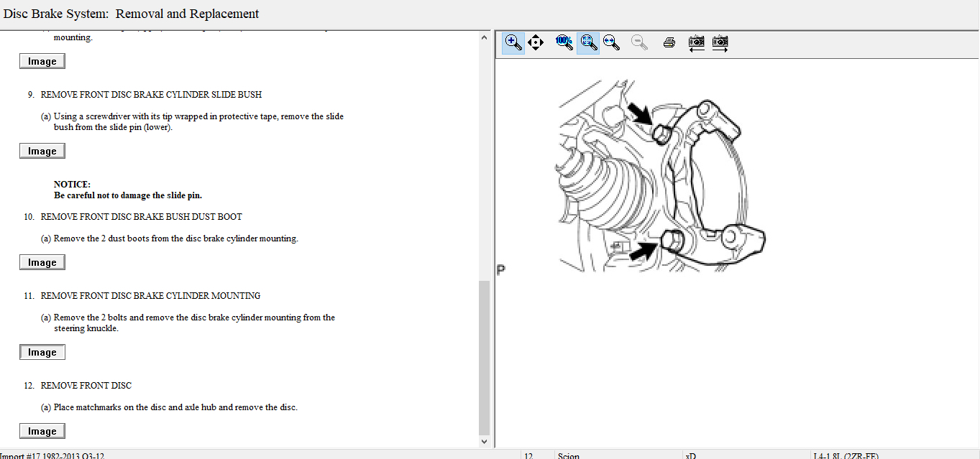Screen dimensions: 980x459
Task: Open Image button for remove front disc
Action: [x=42, y=432]
